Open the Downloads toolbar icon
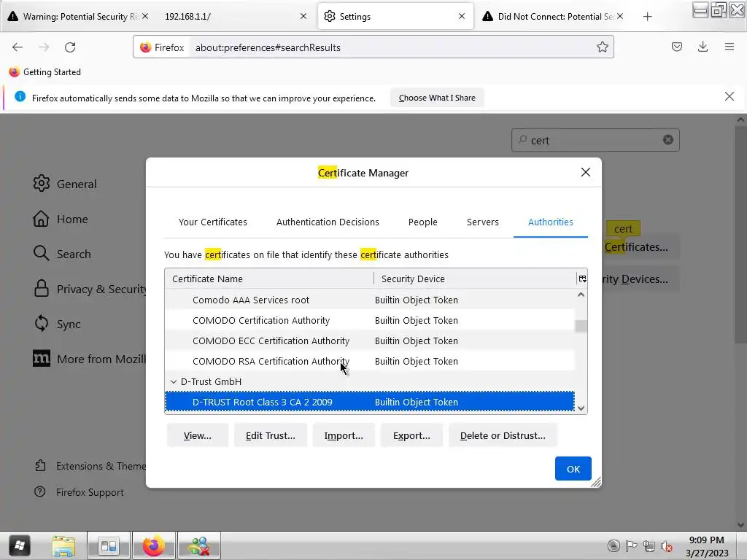Screen dimensions: 747x560 pyautogui.click(x=703, y=47)
